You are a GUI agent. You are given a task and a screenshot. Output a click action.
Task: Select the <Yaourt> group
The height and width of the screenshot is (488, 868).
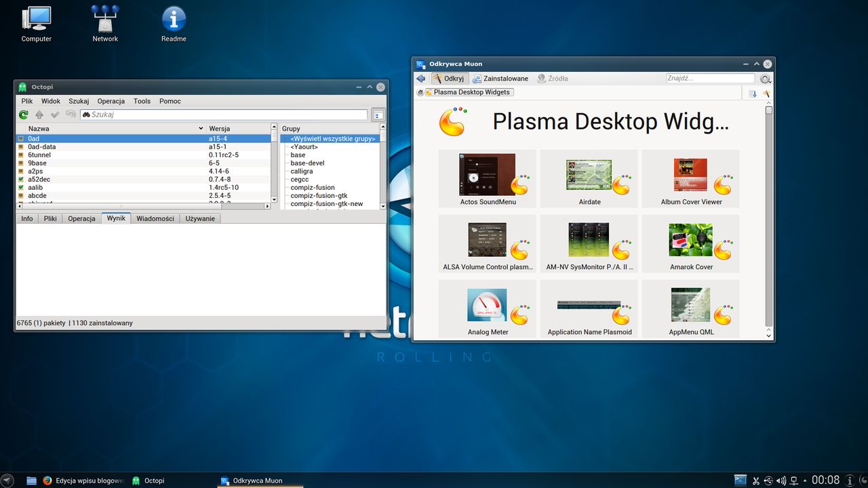click(304, 146)
